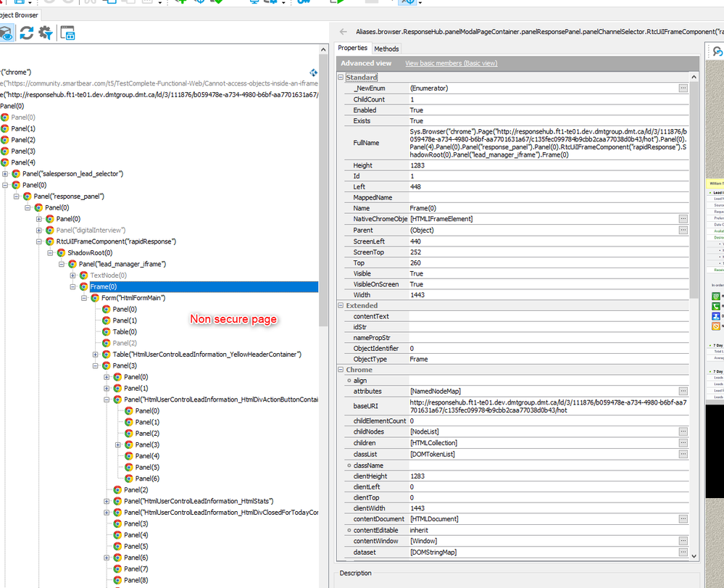Click the back arrow beside the Aliases path
Screen dimensions: 724x588
point(342,32)
